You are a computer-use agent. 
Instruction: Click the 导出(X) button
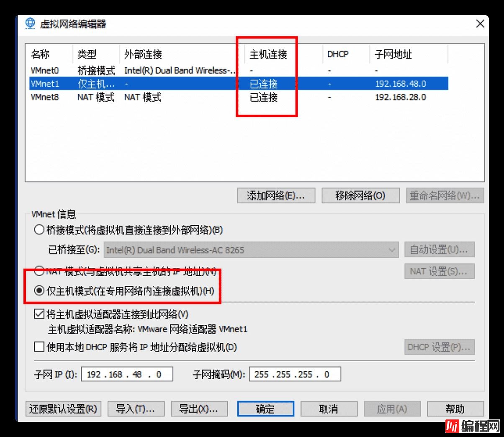click(x=199, y=409)
